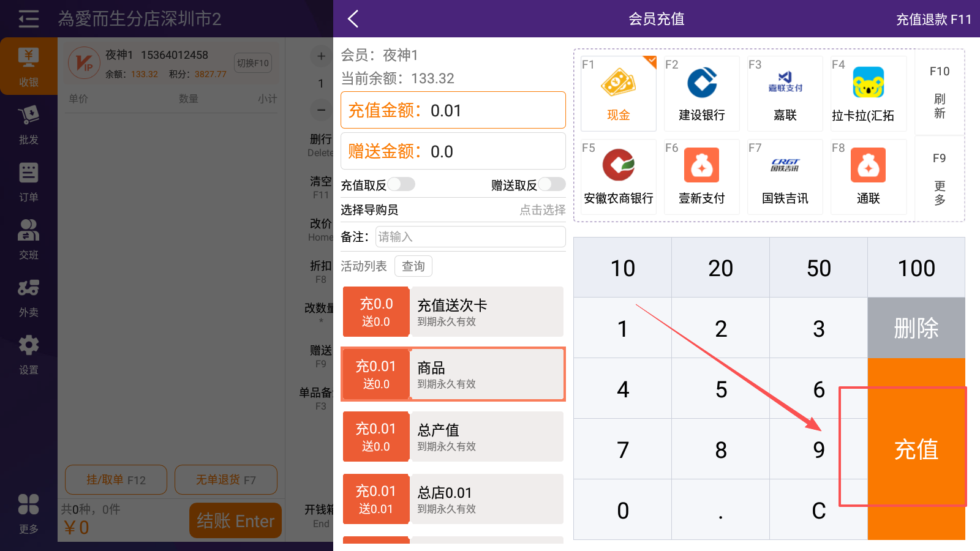Tap the 100 quick amount key

tap(916, 268)
